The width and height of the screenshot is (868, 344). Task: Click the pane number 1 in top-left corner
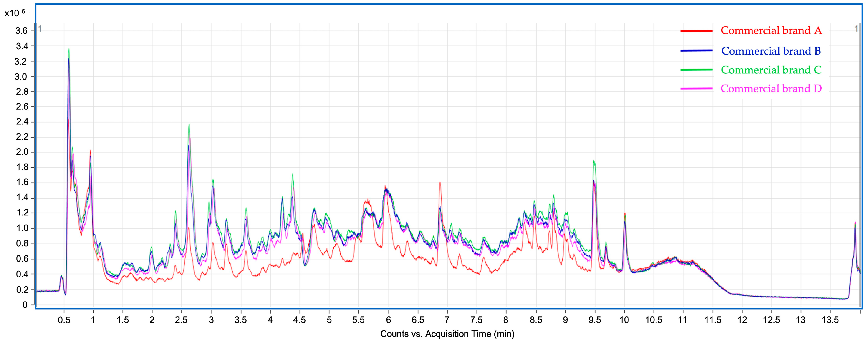coord(40,29)
